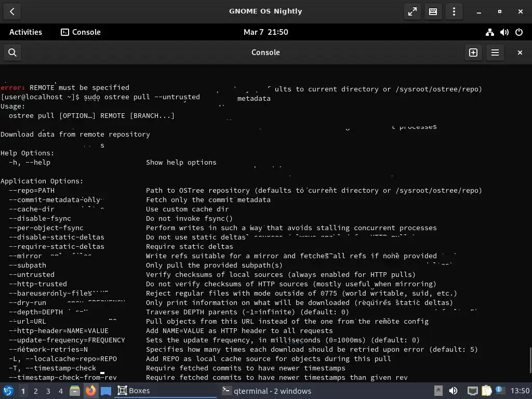Click the "Help Options:" heading text

click(x=27, y=153)
